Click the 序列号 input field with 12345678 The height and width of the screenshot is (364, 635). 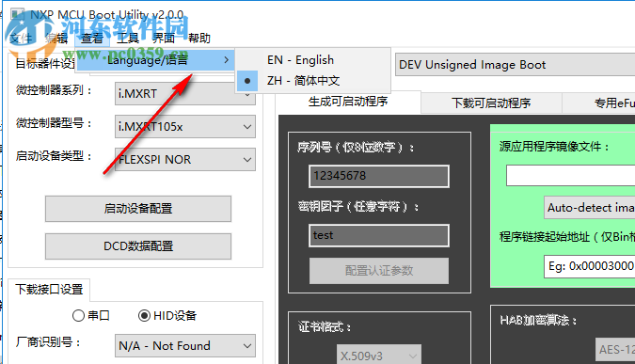[x=379, y=176]
